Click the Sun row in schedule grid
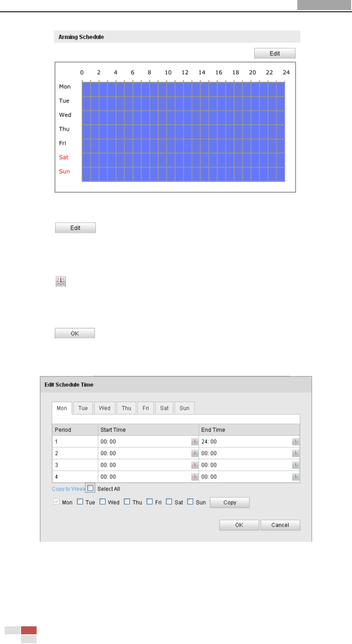This screenshot has height=644, width=352. [x=183, y=174]
